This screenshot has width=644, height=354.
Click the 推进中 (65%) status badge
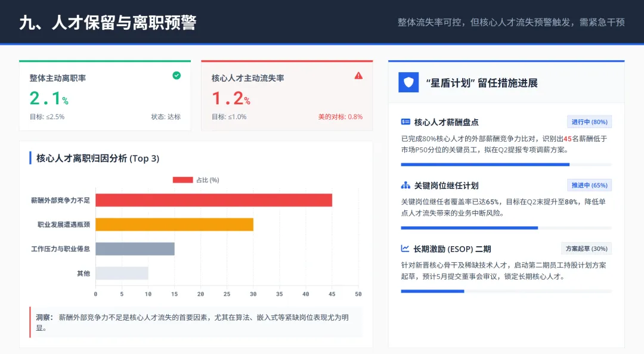(x=589, y=185)
